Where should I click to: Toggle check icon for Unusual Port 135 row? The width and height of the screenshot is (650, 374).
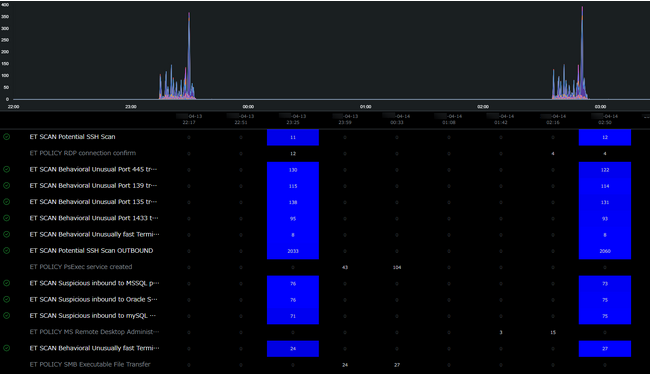pyautogui.click(x=7, y=202)
